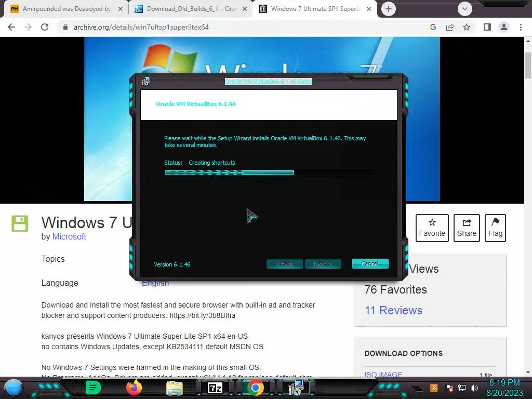Open a new tab with plus button
The height and width of the screenshot is (399, 532).
pos(389,9)
